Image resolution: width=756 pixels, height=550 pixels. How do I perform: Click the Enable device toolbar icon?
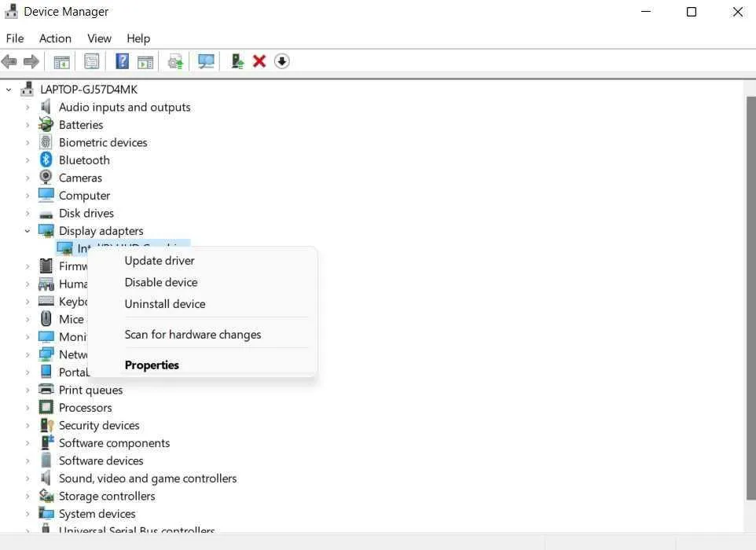pyautogui.click(x=237, y=61)
